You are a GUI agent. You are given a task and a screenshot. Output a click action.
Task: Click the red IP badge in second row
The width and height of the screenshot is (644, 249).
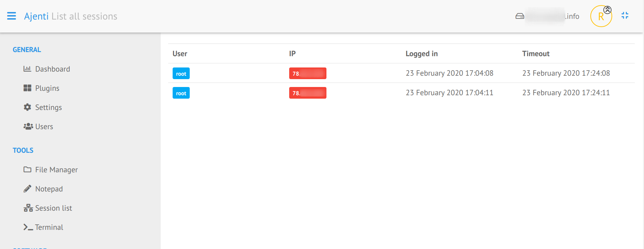pos(308,93)
